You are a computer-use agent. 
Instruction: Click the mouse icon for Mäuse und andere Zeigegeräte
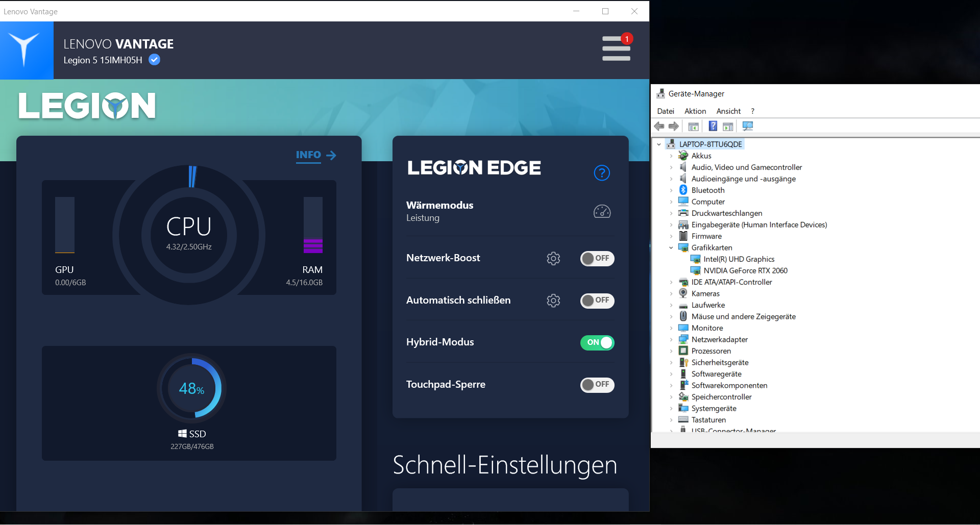(683, 316)
